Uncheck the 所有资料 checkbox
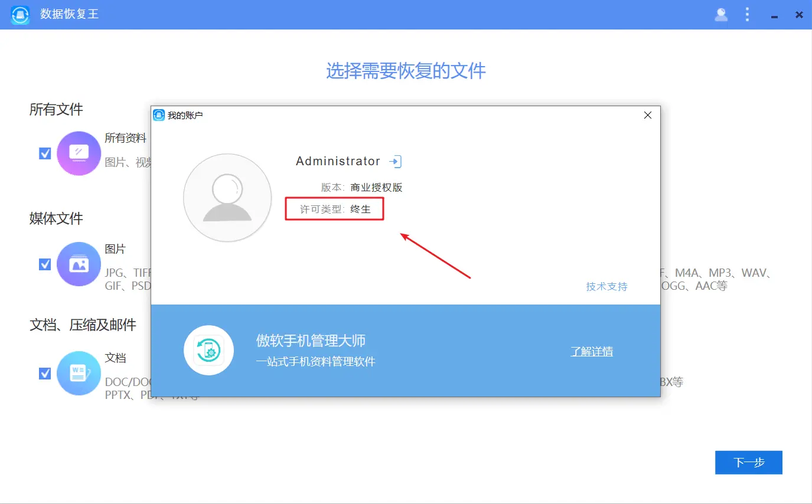This screenshot has height=504, width=812. [45, 153]
